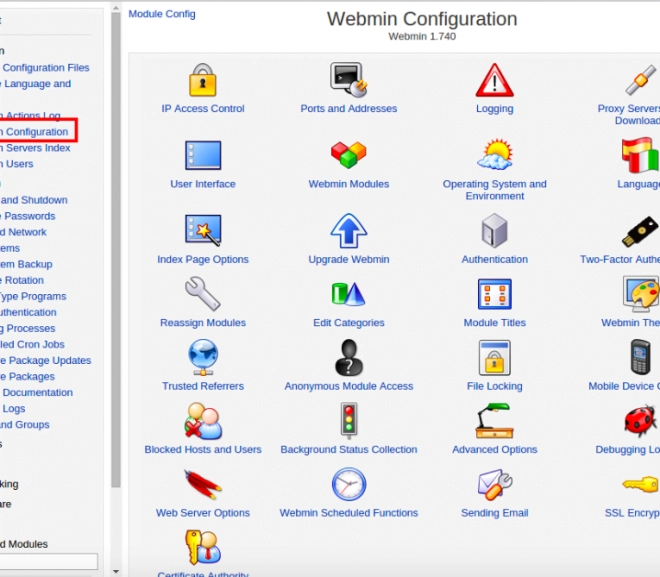Open the Proxy Servers and Downloads icon
Screen dimensions: 660x577
pos(641,80)
